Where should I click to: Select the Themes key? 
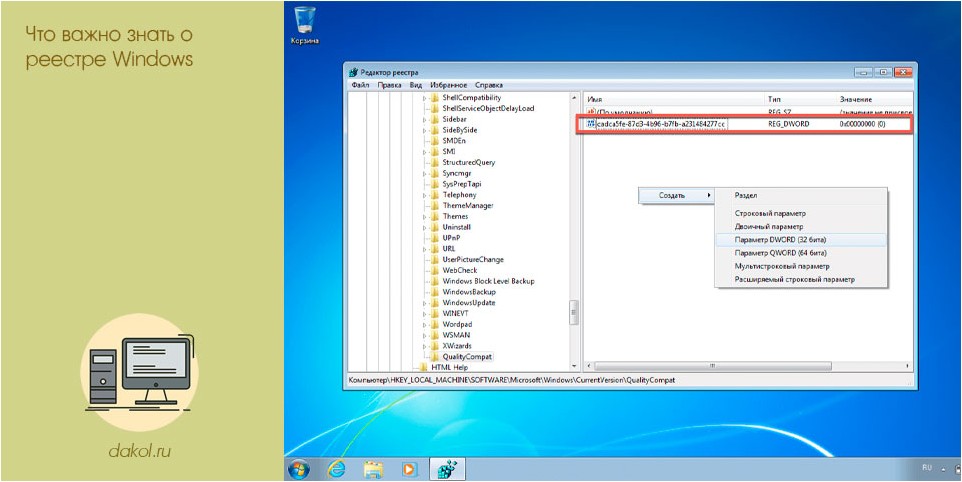pos(455,216)
